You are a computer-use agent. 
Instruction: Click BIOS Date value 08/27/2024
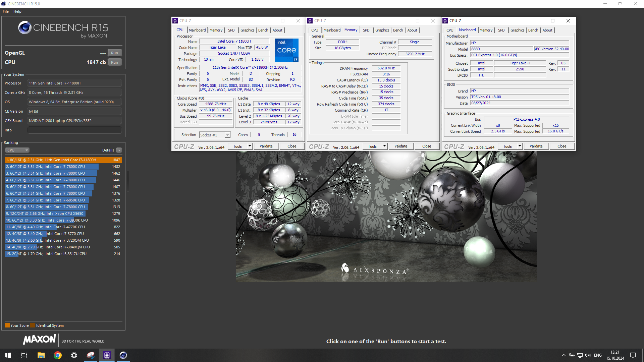520,103
